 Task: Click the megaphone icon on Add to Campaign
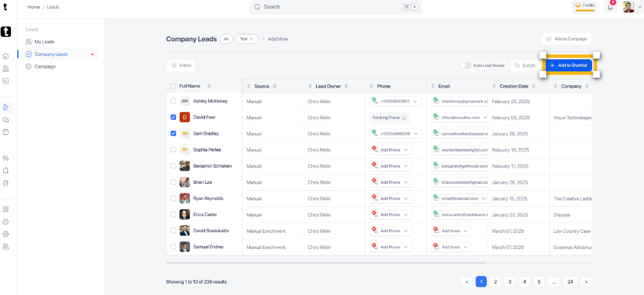coord(548,39)
